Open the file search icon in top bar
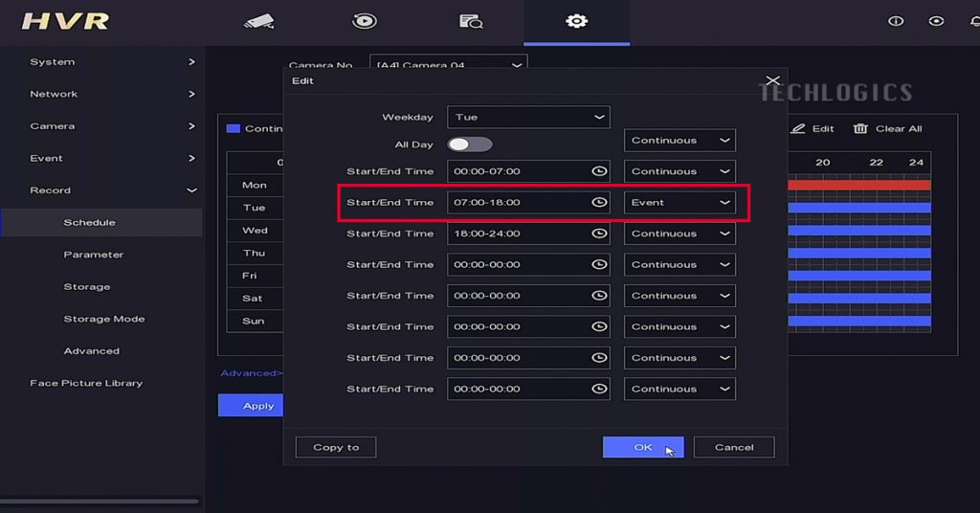 [470, 21]
